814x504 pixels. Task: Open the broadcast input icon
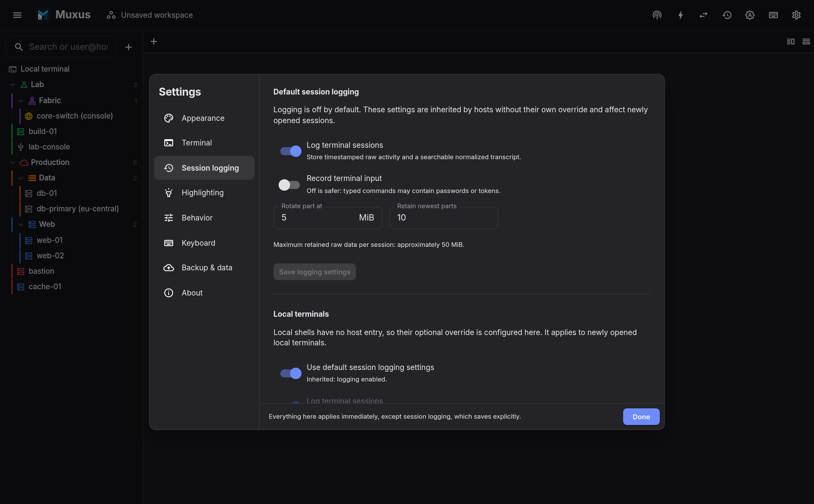click(657, 15)
